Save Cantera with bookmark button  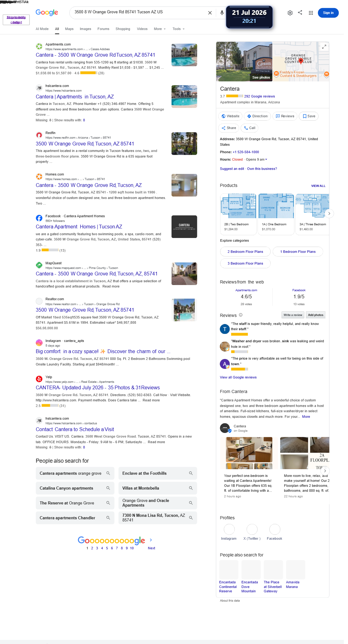[x=309, y=116]
